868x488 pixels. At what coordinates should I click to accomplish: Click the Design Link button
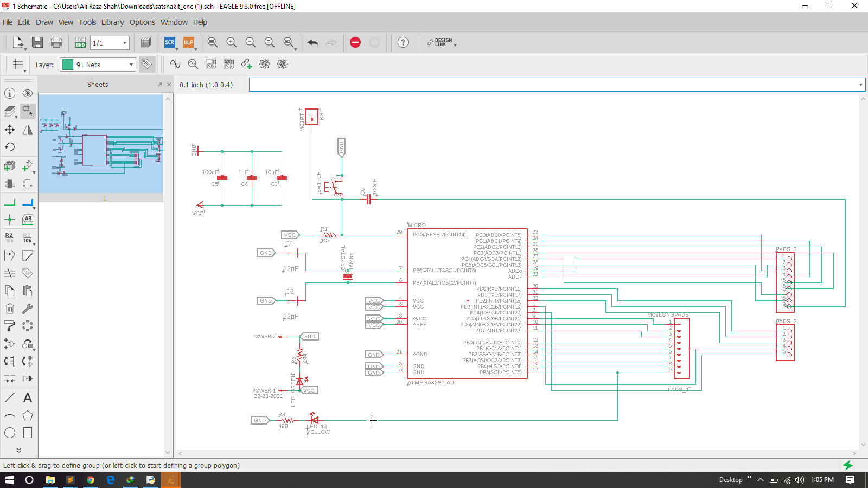pyautogui.click(x=442, y=42)
